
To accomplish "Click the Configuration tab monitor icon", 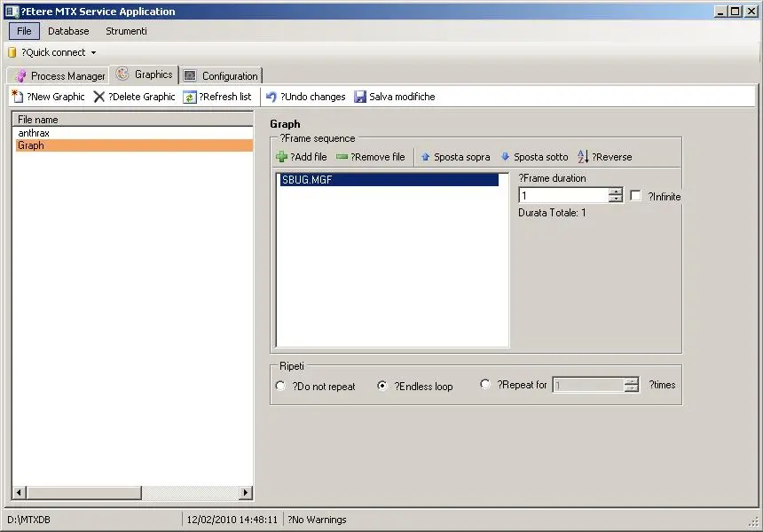I will click(x=190, y=76).
